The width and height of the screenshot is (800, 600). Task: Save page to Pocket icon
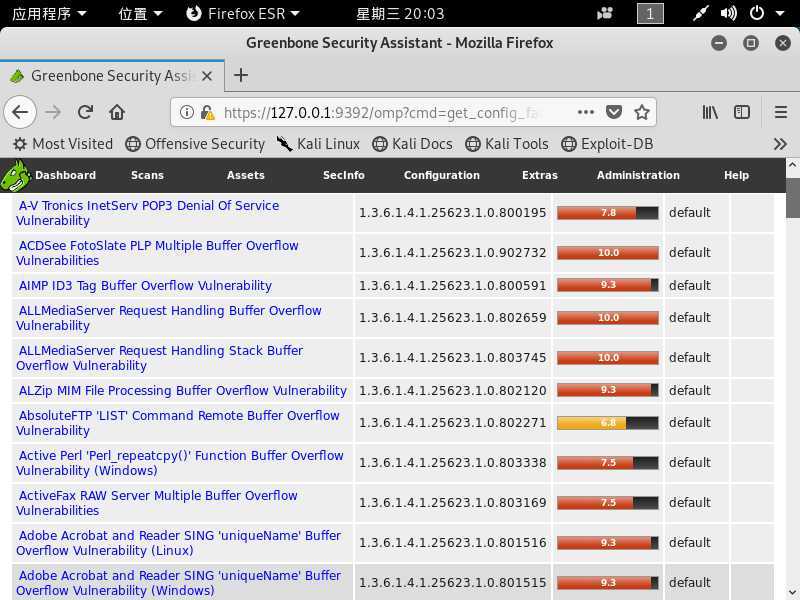[x=614, y=112]
